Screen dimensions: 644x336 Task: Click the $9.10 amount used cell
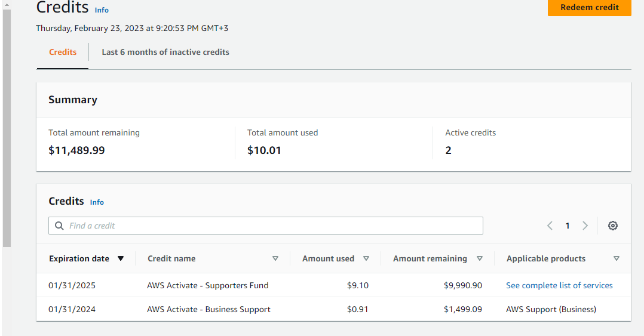[358, 285]
